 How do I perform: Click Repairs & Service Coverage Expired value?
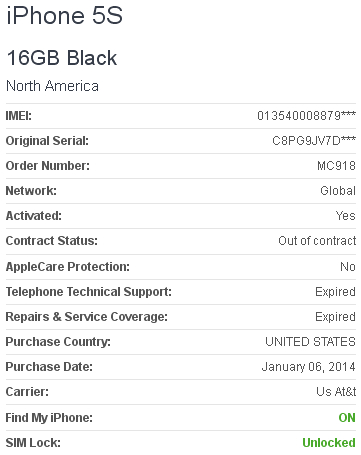(x=335, y=317)
